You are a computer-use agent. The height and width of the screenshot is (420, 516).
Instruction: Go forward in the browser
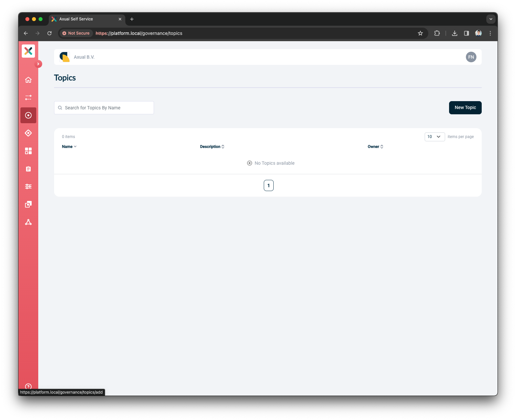pos(38,33)
